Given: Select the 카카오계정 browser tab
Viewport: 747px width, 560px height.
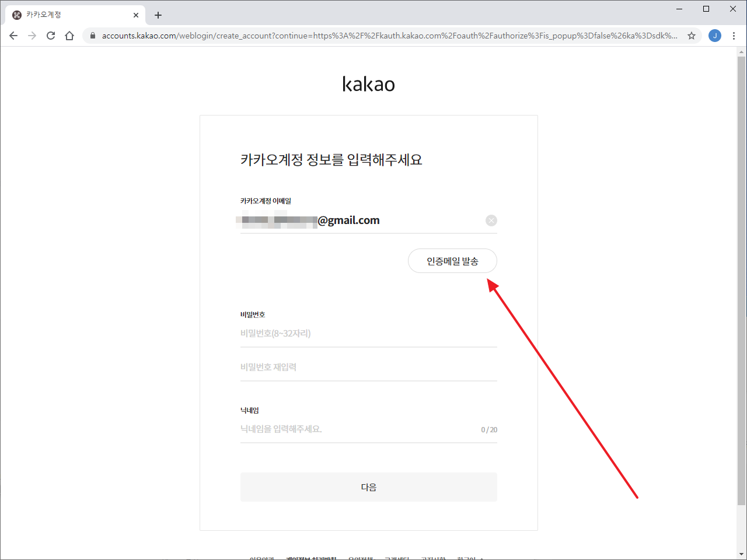Looking at the screenshot, I should [75, 15].
